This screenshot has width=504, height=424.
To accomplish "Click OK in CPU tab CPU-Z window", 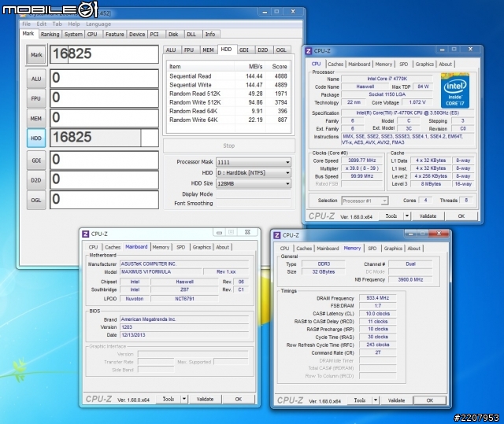I will 461,216.
